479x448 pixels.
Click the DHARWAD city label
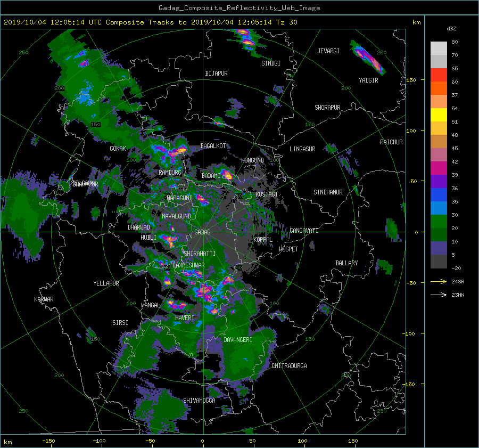click(139, 227)
